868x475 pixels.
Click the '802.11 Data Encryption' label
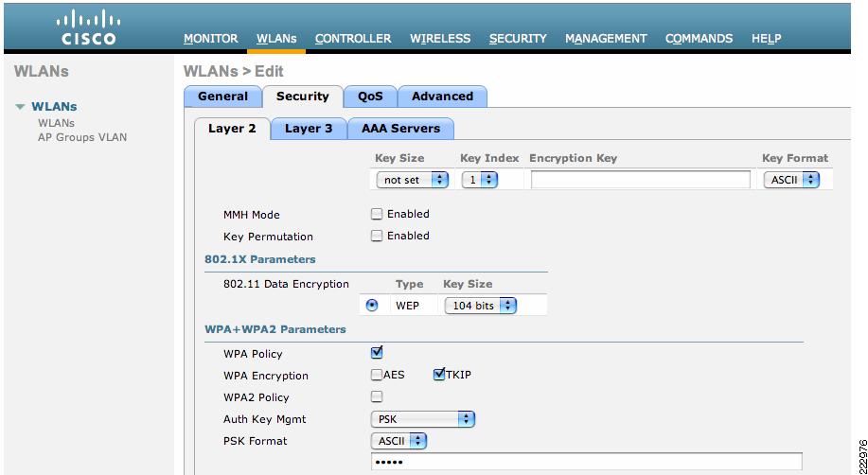pyautogui.click(x=286, y=284)
